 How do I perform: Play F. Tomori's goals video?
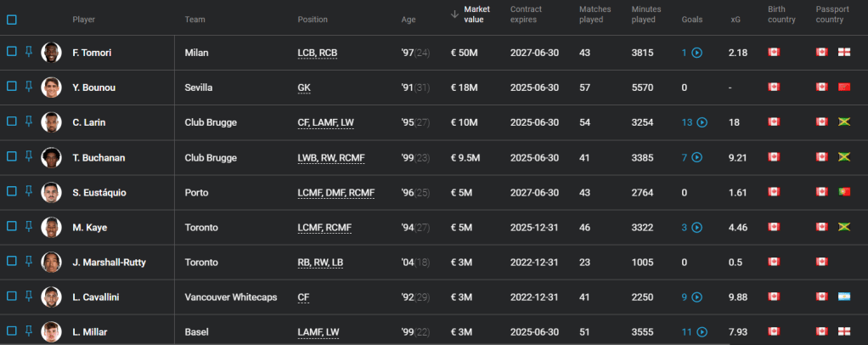click(x=697, y=53)
